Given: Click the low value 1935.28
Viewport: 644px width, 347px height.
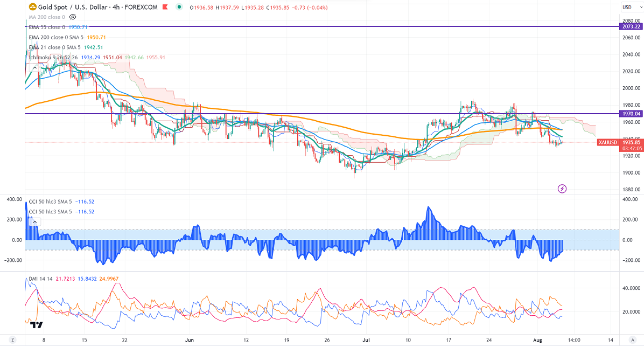Looking at the screenshot, I should [254, 8].
